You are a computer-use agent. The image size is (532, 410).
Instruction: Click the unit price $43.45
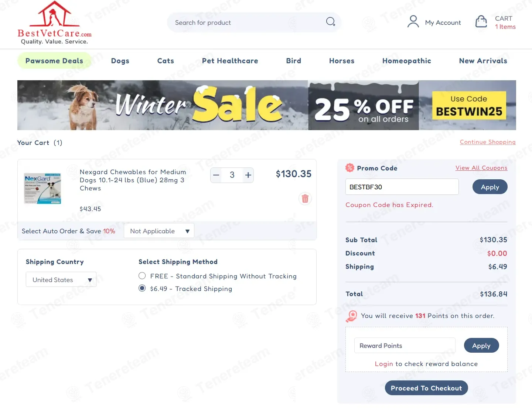pos(90,209)
